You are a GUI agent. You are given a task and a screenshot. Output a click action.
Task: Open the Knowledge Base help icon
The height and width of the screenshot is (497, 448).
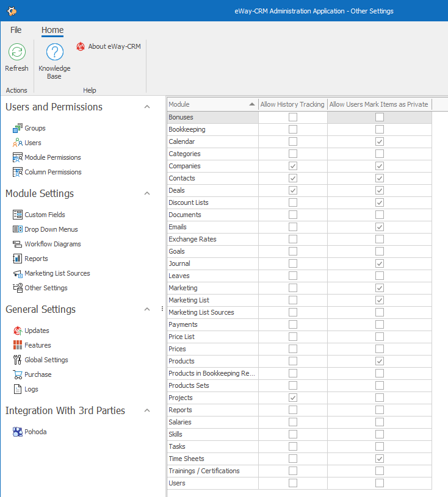click(x=54, y=52)
